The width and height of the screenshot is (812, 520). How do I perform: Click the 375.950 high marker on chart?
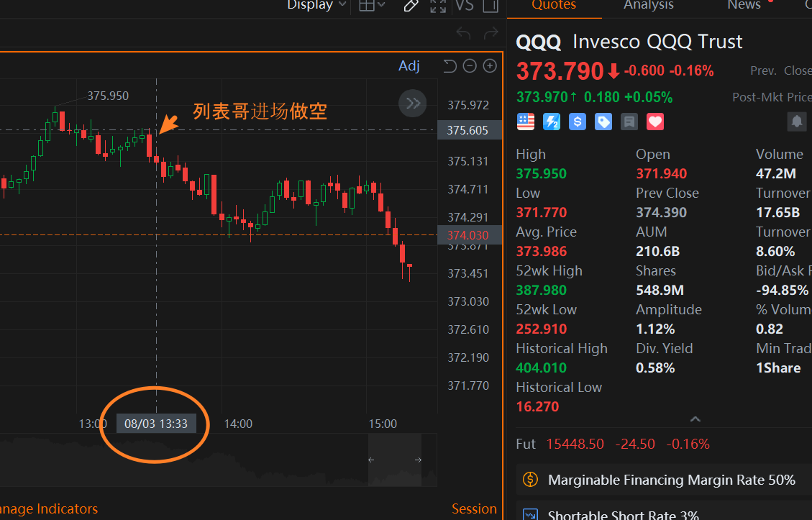click(x=108, y=96)
